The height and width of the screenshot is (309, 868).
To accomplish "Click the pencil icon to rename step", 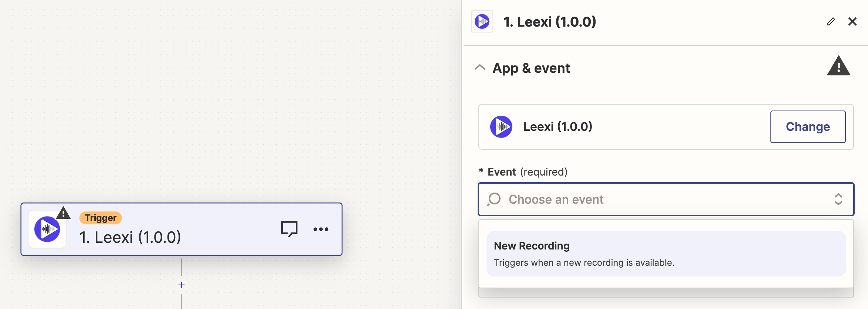I will point(831,21).
